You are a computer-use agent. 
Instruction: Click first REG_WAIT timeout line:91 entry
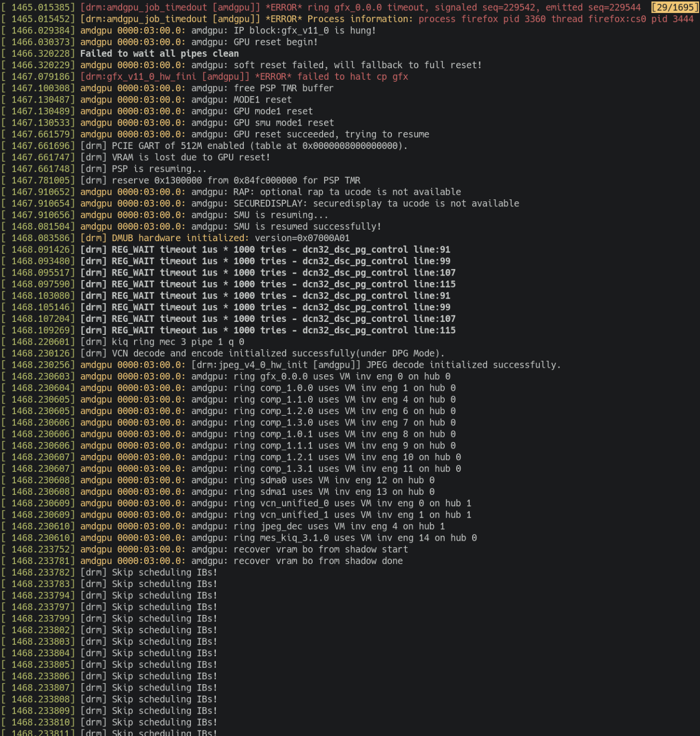tap(265, 250)
